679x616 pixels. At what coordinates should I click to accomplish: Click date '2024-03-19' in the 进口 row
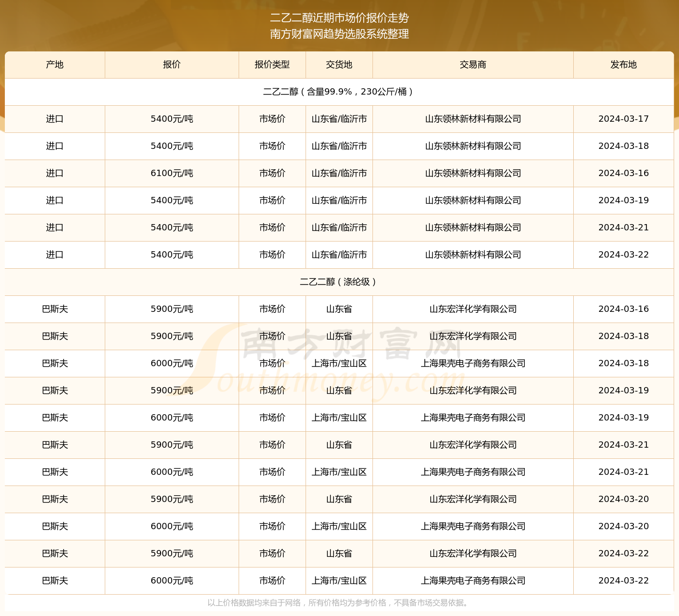click(624, 200)
